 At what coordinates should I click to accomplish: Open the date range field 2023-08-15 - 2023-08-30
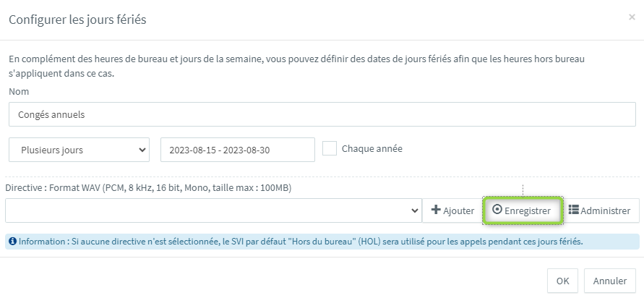pyautogui.click(x=237, y=150)
